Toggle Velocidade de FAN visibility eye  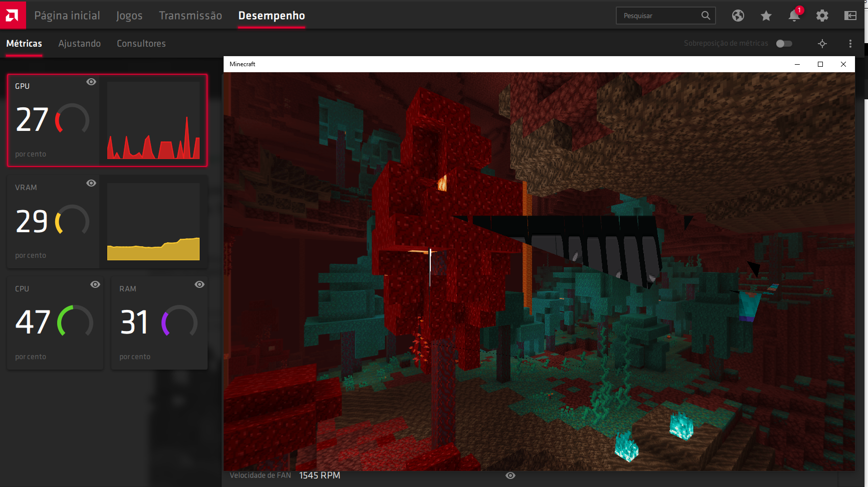(x=510, y=475)
